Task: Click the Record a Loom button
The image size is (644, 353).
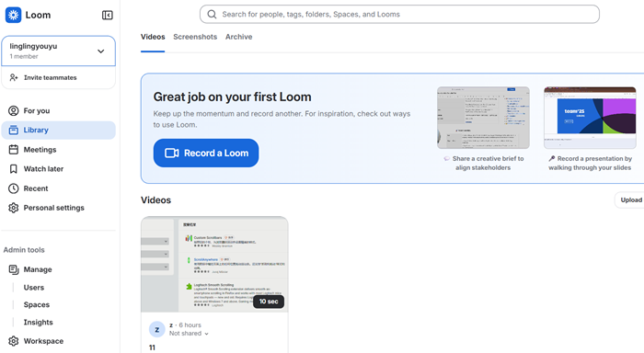Action: (206, 154)
